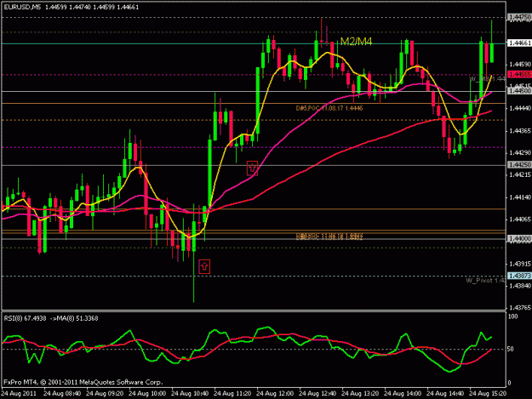
Task: Click the 24 Aug 12:00 time label
Action: pyautogui.click(x=275, y=394)
